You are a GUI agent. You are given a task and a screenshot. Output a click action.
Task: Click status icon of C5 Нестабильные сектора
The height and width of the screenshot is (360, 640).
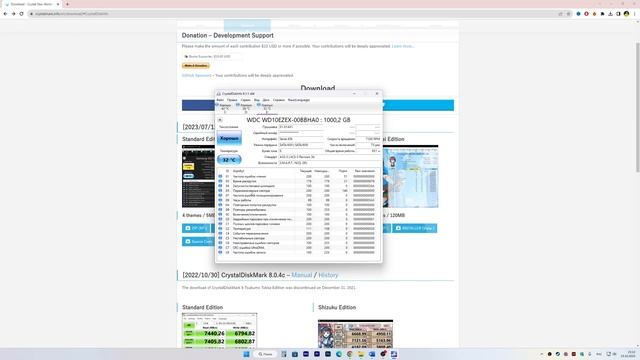pos(220,238)
